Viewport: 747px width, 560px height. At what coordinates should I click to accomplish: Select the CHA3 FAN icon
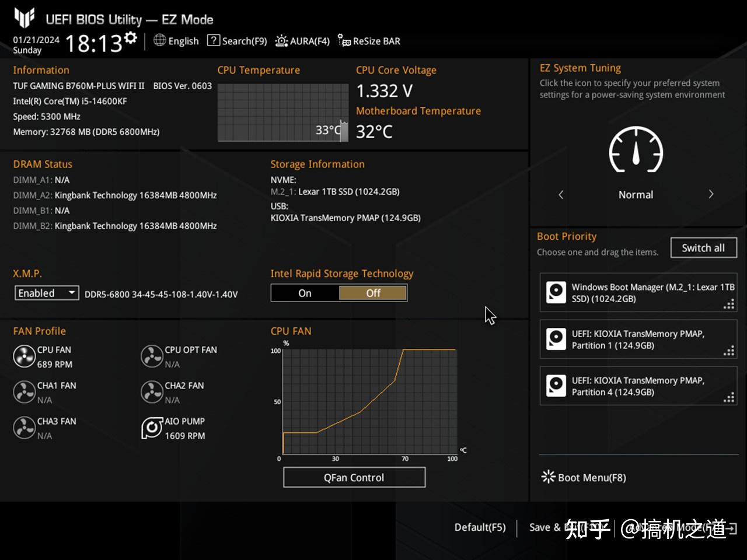coord(24,428)
